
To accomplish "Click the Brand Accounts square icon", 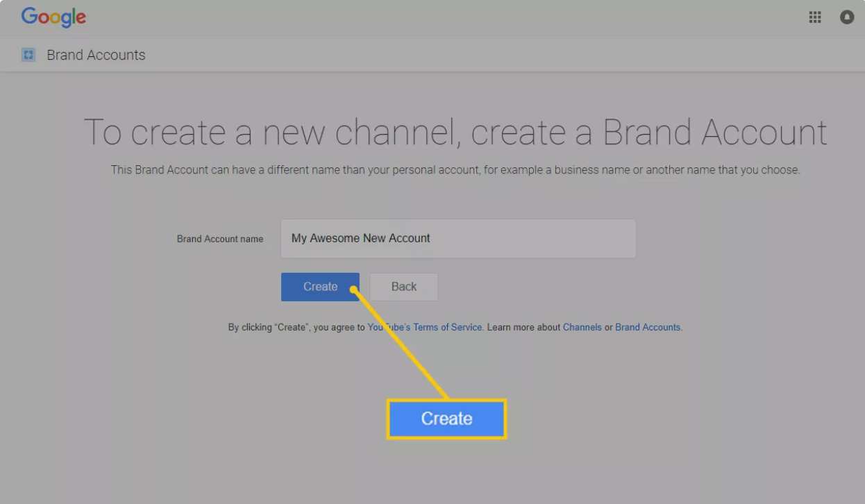I will coord(28,55).
